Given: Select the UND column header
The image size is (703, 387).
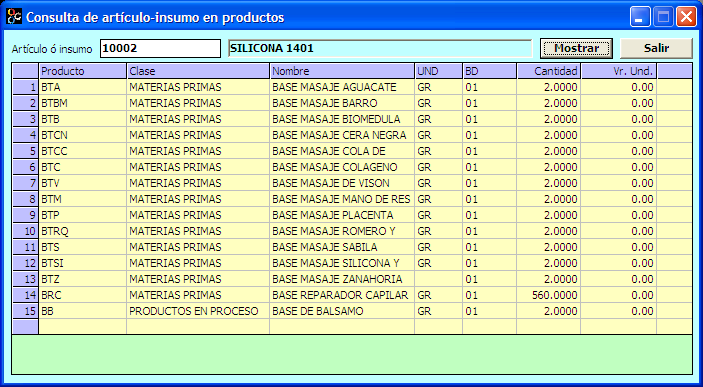Looking at the screenshot, I should [x=438, y=71].
